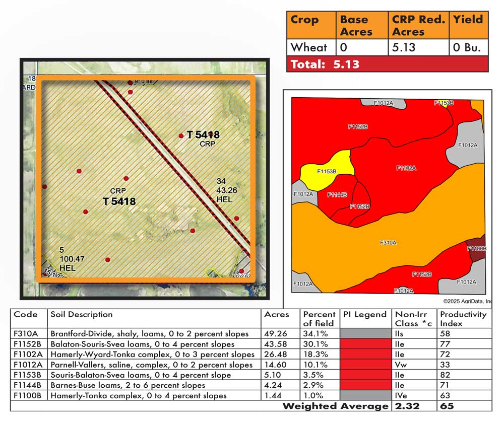Pick the gray PI Legend swatch for F310A
Image resolution: width=504 pixels, height=424 pixels.
tap(366, 334)
